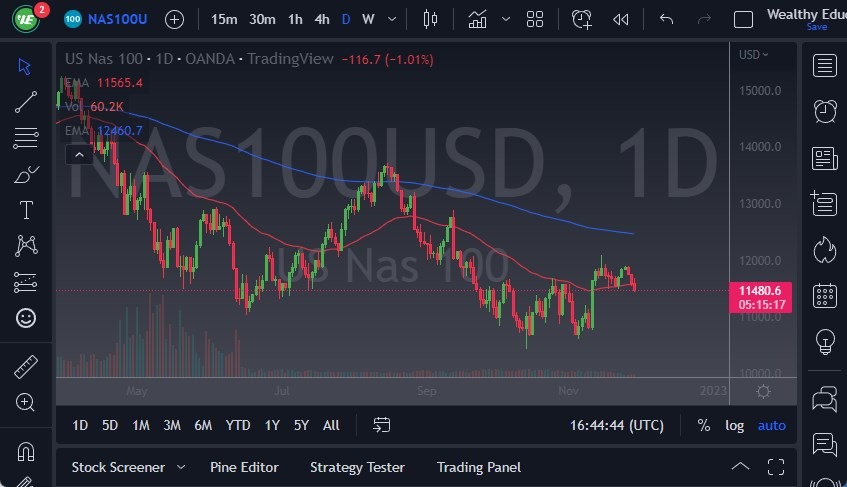The image size is (847, 487).
Task: Expand the indicator favorites dropdown arrow
Action: (506, 19)
